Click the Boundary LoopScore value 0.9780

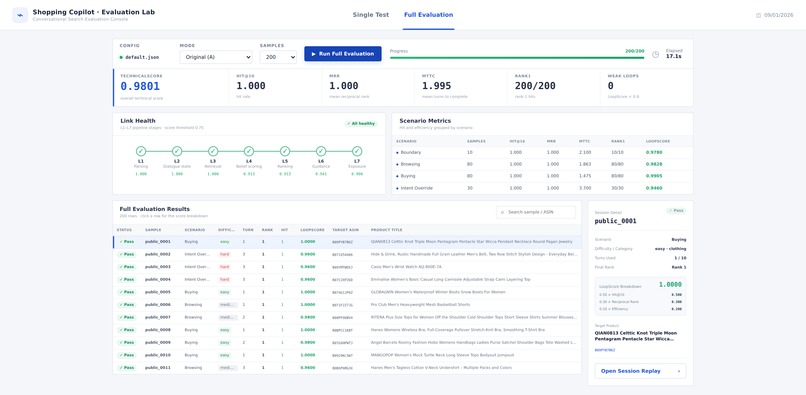tap(654, 153)
